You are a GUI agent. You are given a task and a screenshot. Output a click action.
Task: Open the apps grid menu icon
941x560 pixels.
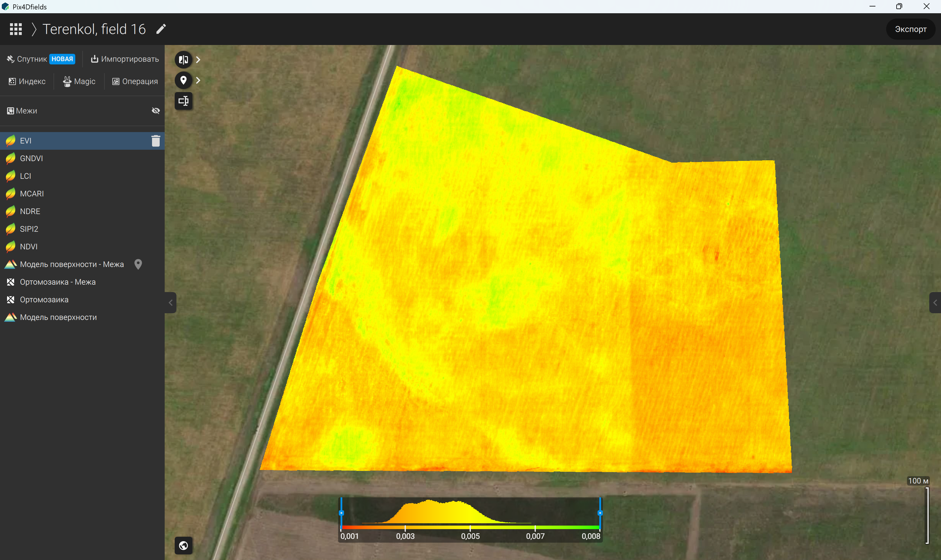point(16,29)
